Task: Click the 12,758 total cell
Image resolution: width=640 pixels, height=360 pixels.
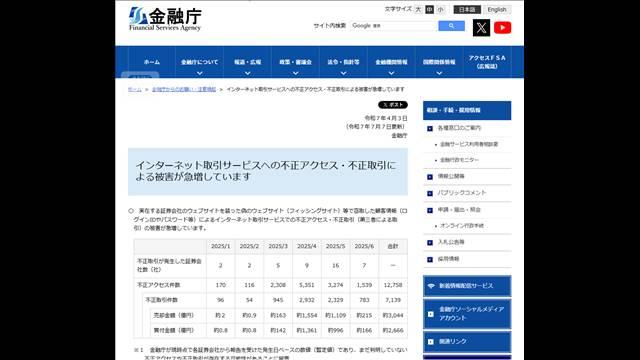Action: pyautogui.click(x=393, y=285)
